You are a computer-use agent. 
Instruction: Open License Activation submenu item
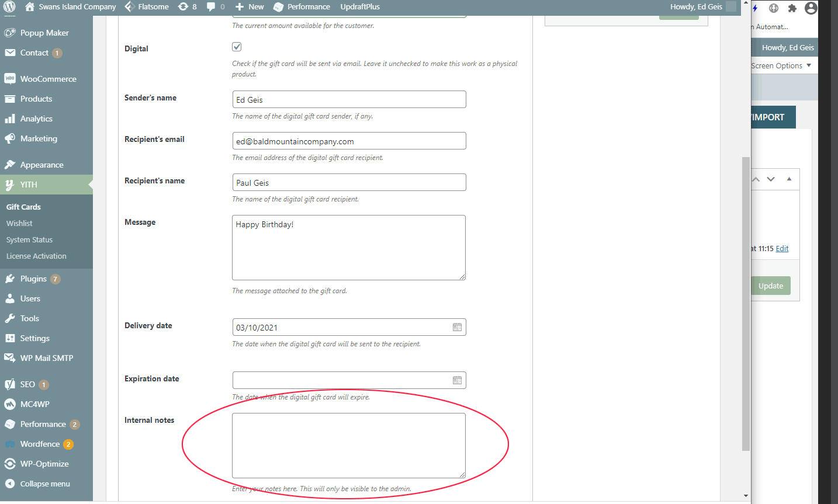click(36, 256)
